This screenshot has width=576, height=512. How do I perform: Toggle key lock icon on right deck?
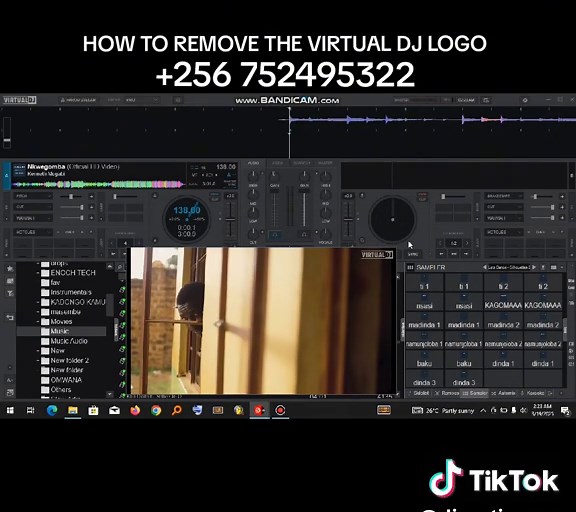click(x=362, y=196)
